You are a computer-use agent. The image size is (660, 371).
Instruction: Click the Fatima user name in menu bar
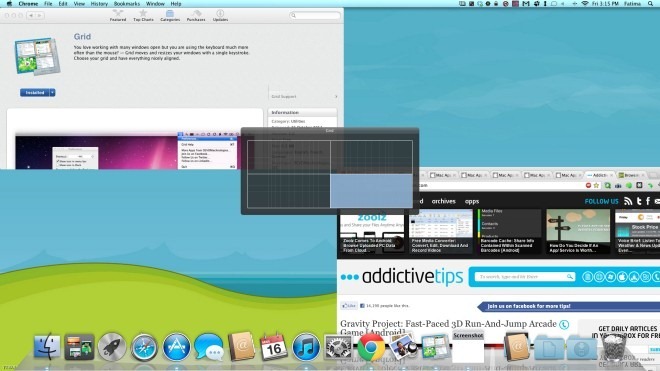[x=633, y=4]
